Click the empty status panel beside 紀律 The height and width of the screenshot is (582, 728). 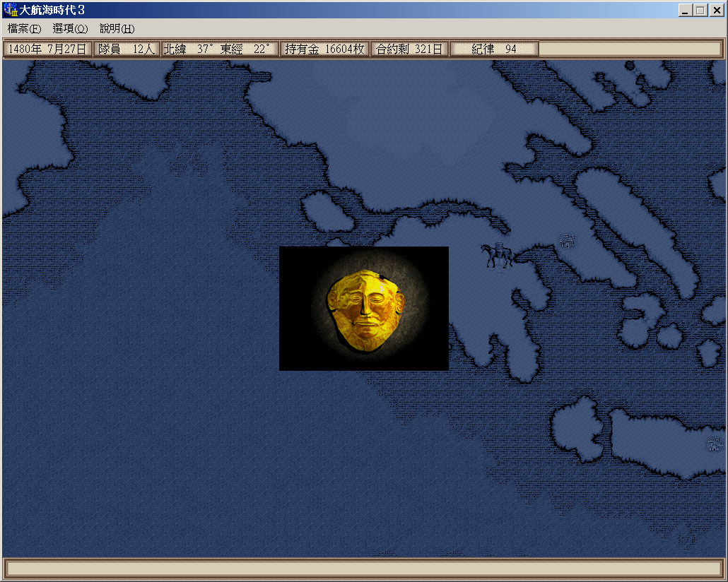click(x=630, y=49)
